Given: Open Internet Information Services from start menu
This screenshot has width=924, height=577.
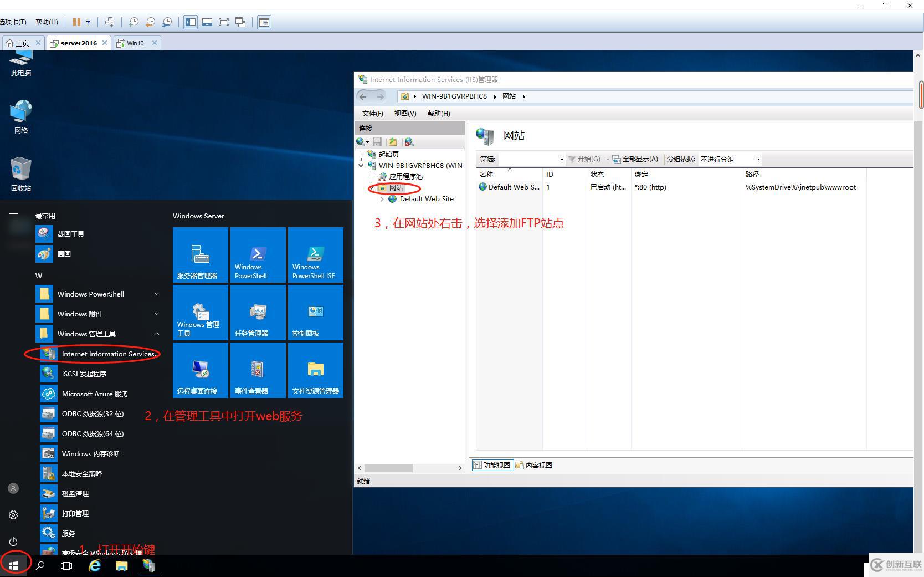Looking at the screenshot, I should pos(100,354).
